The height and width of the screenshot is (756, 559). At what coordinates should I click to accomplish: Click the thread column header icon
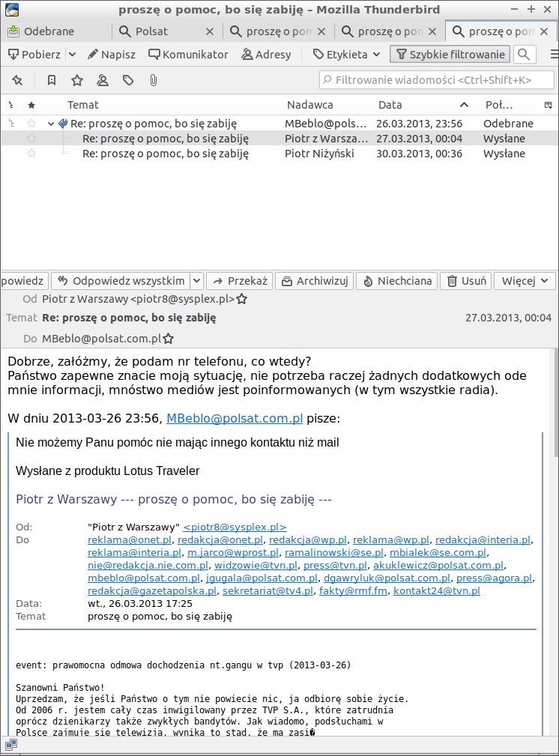pos(11,105)
